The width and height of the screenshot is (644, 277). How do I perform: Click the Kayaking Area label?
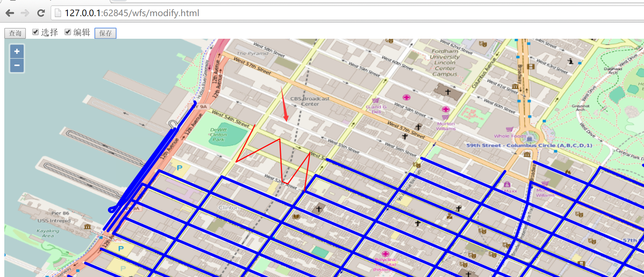[48, 233]
